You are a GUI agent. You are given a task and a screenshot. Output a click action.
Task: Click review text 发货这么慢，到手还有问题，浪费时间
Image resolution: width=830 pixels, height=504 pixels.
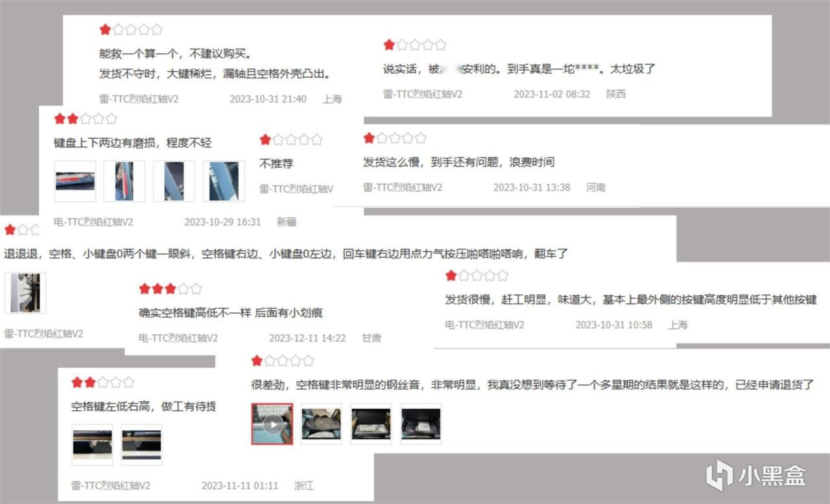[x=458, y=162]
